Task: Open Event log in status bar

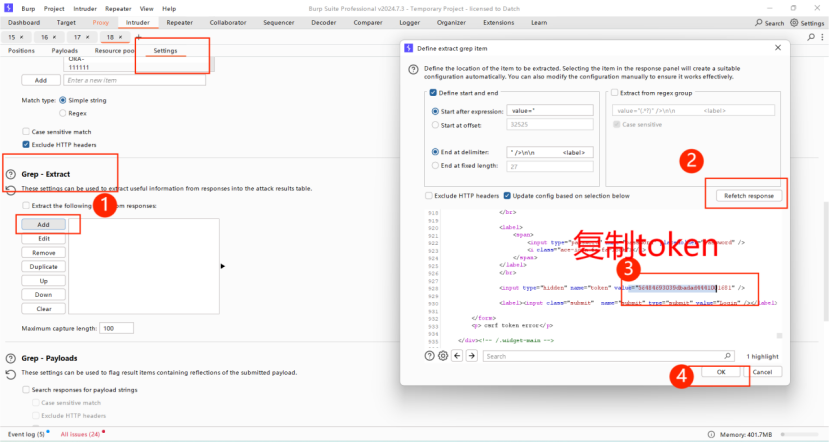Action: 26,434
